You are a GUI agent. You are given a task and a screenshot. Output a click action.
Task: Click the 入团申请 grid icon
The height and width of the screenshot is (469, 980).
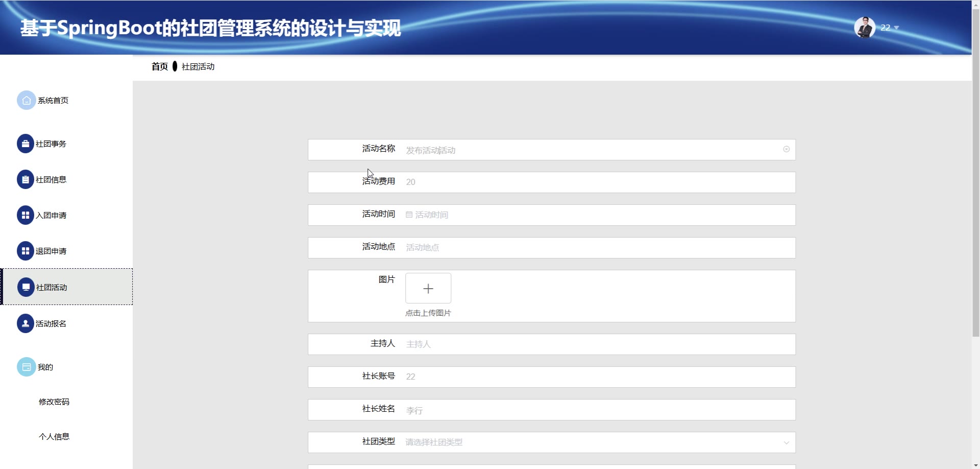[26, 216]
